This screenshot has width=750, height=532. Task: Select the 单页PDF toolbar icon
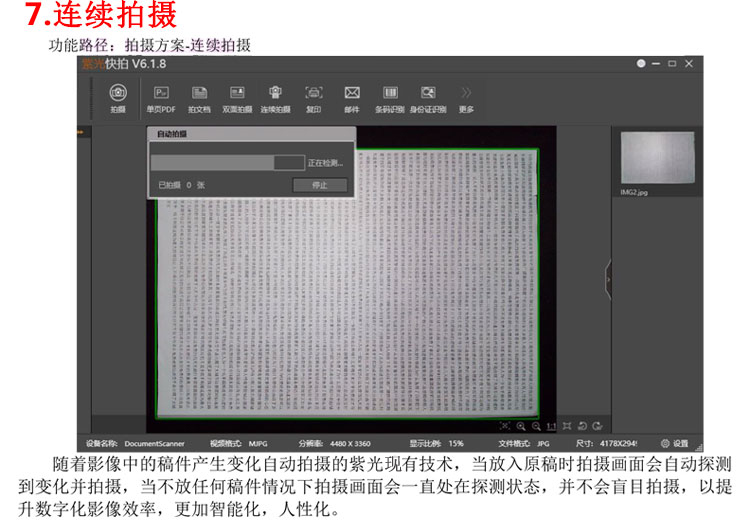point(161,94)
